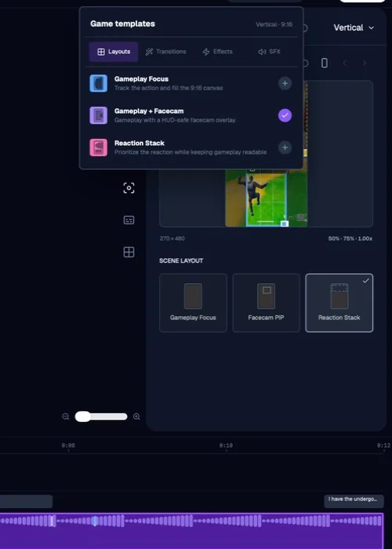Click the Game templates title
The image size is (392, 549).
(122, 24)
